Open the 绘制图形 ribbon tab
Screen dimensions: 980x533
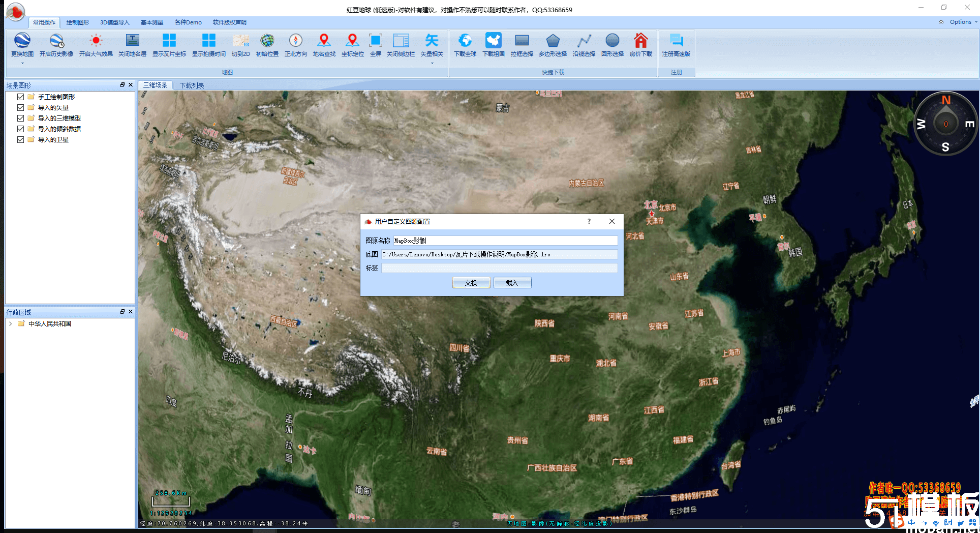78,22
